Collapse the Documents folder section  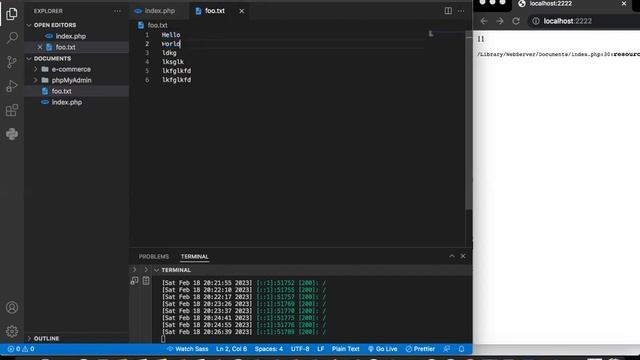click(29, 58)
